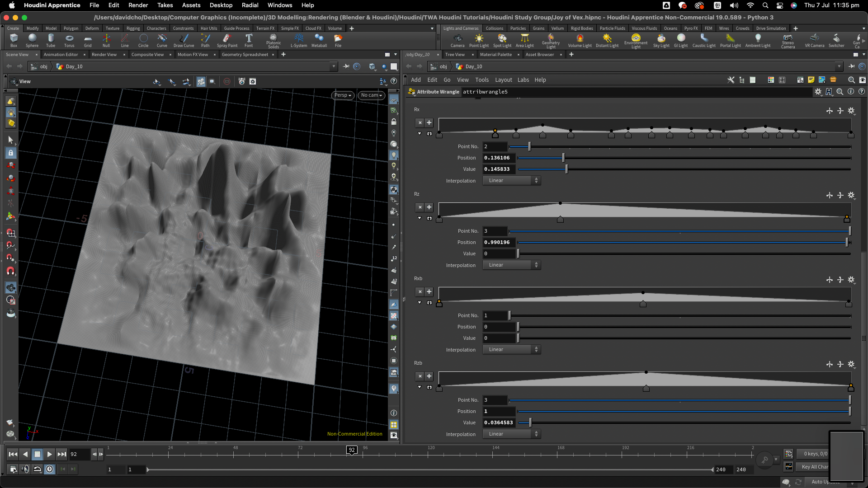
Task: Toggle the viewport lock icon
Action: click(394, 122)
